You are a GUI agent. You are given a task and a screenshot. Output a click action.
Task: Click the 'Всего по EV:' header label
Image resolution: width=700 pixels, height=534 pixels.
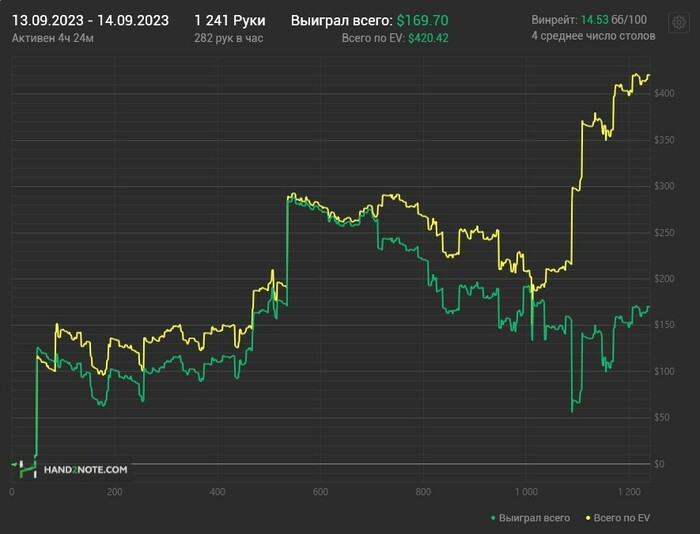373,38
